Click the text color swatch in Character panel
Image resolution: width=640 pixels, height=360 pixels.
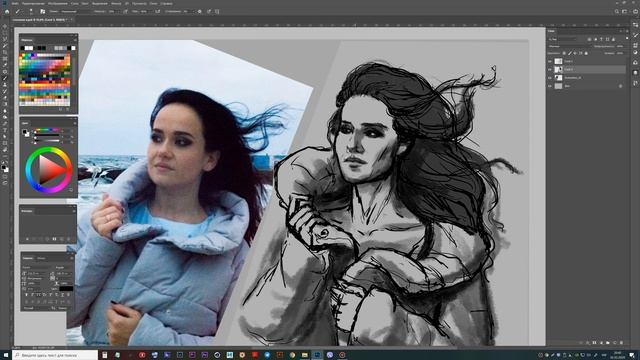coord(66,289)
